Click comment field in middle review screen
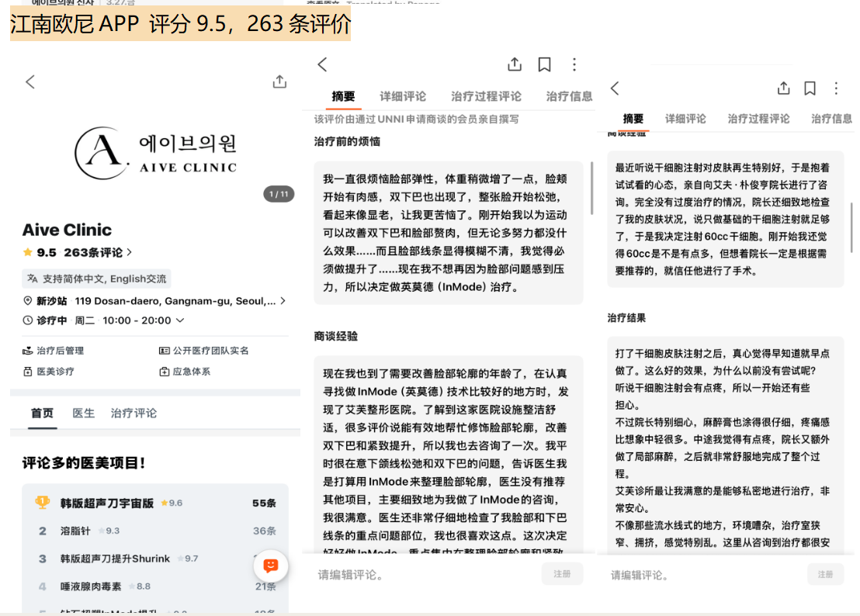Screen dimensions: 860x616 425,574
